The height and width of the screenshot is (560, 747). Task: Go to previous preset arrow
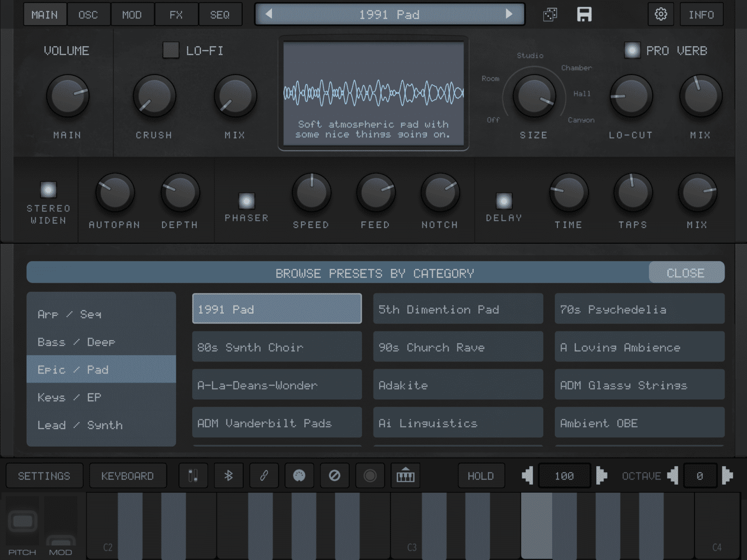(268, 14)
